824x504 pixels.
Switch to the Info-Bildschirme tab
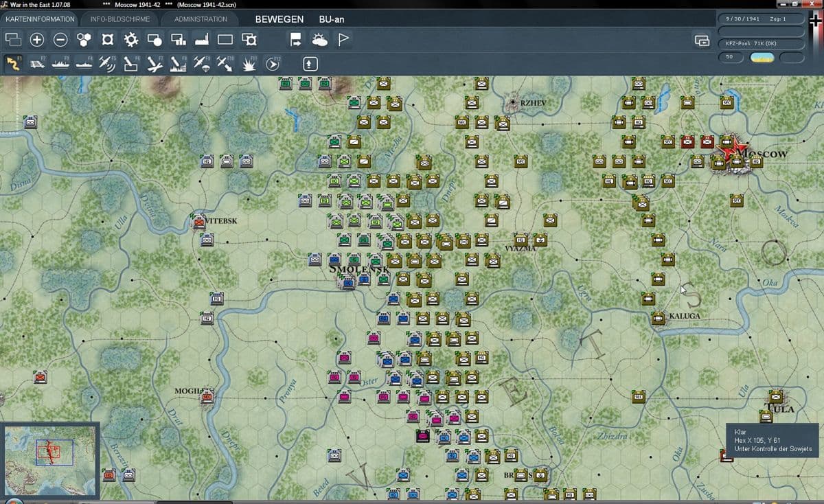coord(119,19)
